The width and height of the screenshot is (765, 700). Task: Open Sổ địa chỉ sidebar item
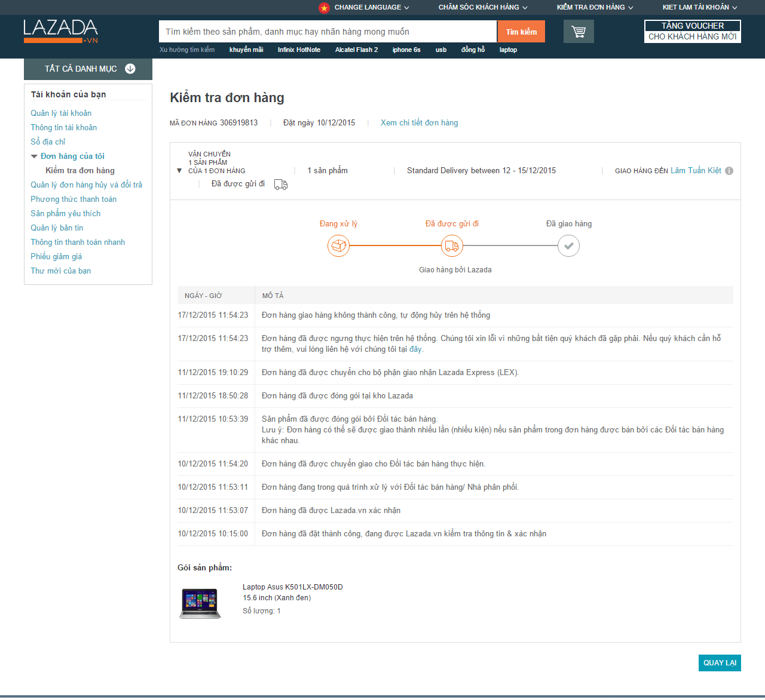48,142
